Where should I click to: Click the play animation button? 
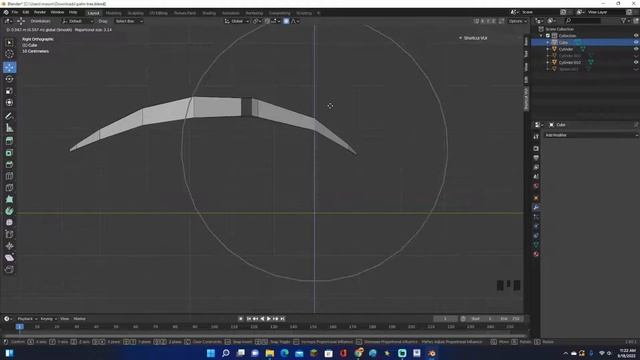pos(269,319)
